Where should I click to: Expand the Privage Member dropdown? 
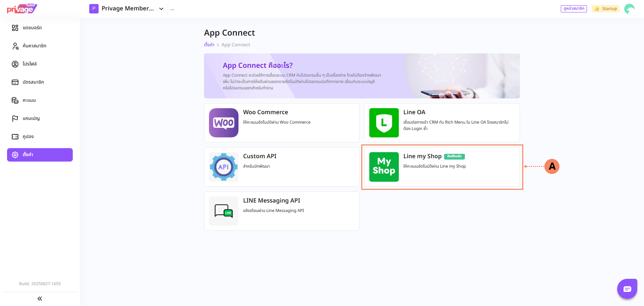coord(161,9)
